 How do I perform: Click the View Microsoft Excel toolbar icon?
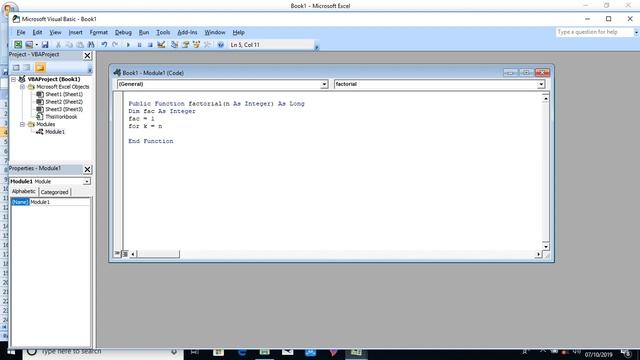(x=18, y=44)
